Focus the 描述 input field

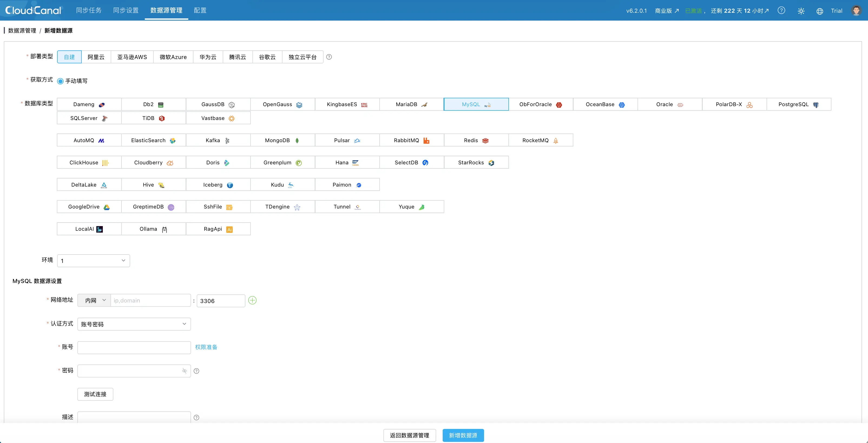pos(134,417)
